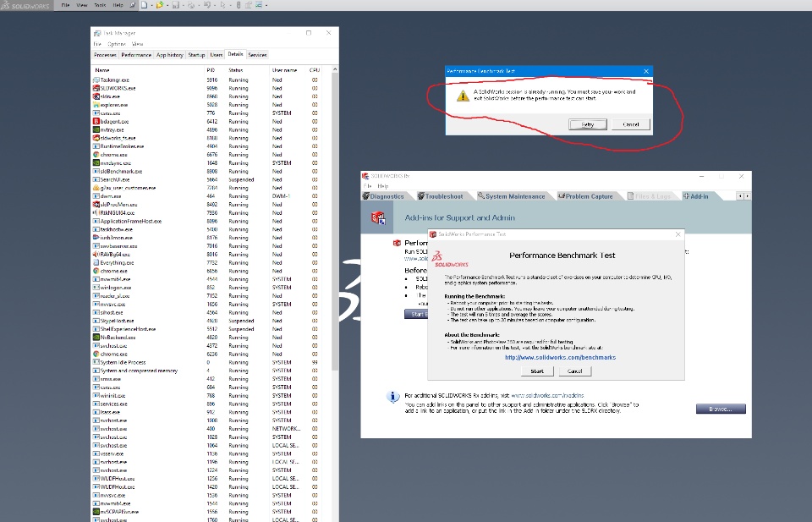Click the pin icon beside the Help menu

132,5
